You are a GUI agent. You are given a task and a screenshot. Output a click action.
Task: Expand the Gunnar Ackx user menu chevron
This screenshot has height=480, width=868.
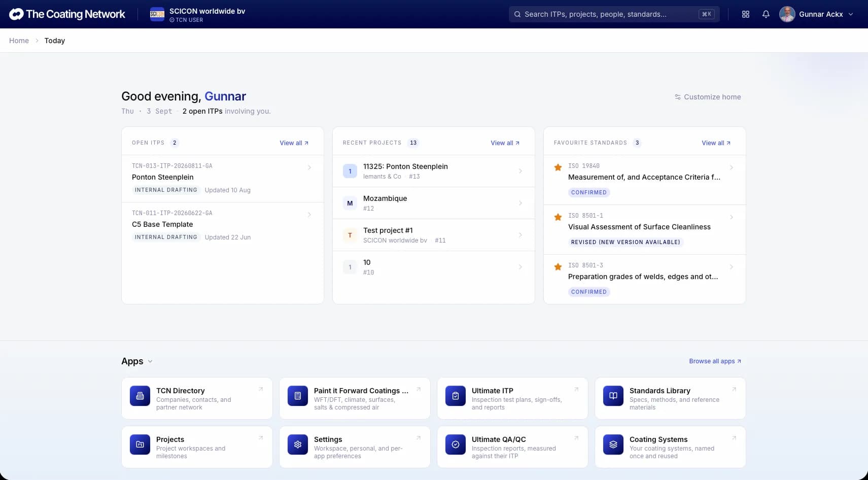(851, 14)
